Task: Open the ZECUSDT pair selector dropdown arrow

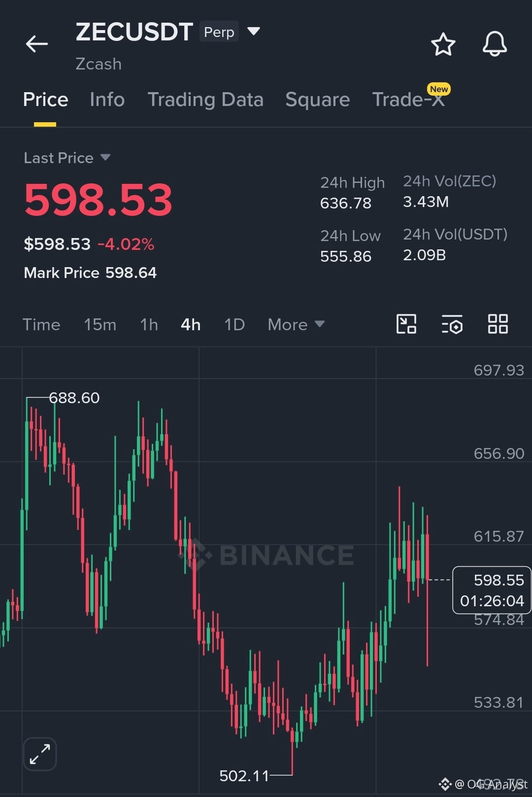Action: pyautogui.click(x=253, y=32)
